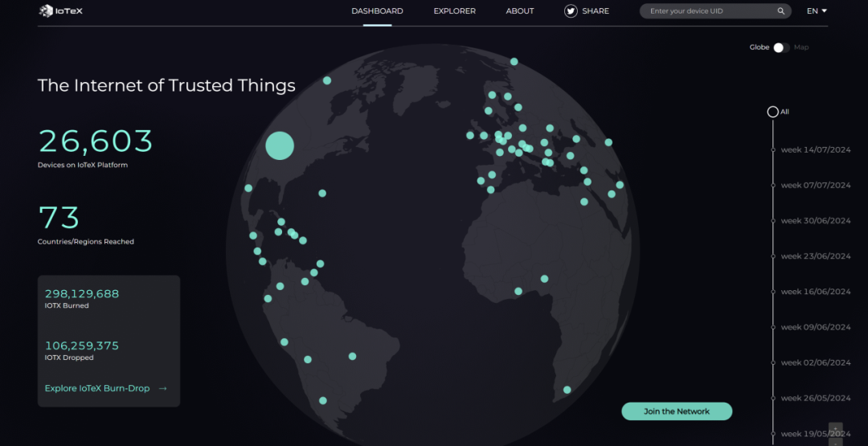Select the All timeline marker
868x446 pixels.
(773, 112)
